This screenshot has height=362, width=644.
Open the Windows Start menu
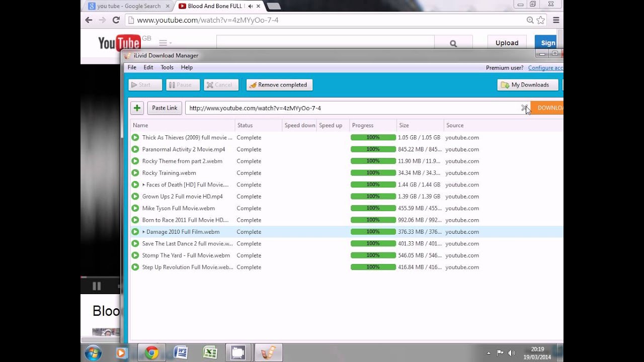point(93,352)
